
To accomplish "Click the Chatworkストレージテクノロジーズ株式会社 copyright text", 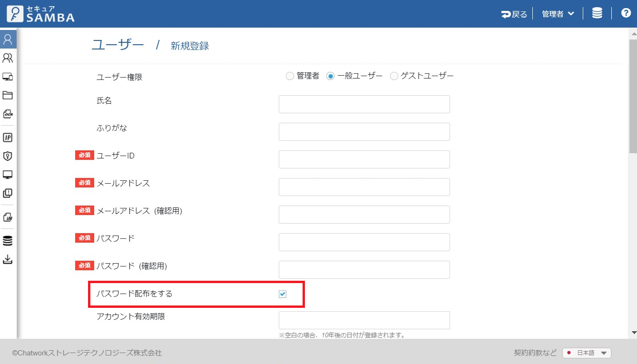I will (87, 353).
